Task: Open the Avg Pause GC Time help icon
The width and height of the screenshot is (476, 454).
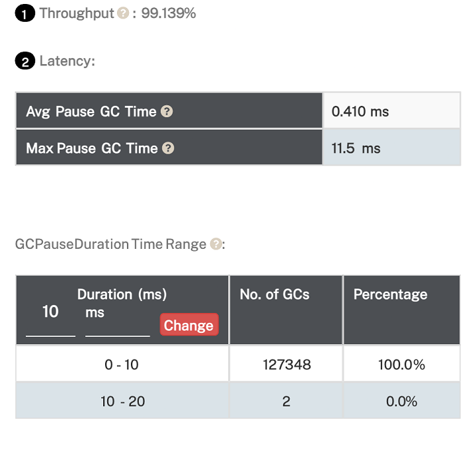Action: click(167, 112)
